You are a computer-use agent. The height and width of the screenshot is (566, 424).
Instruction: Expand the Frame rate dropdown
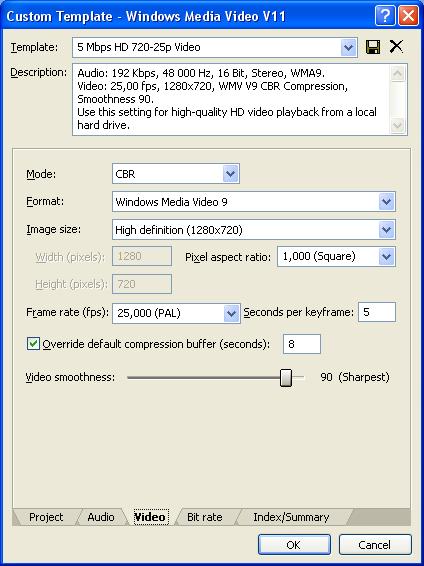231,313
